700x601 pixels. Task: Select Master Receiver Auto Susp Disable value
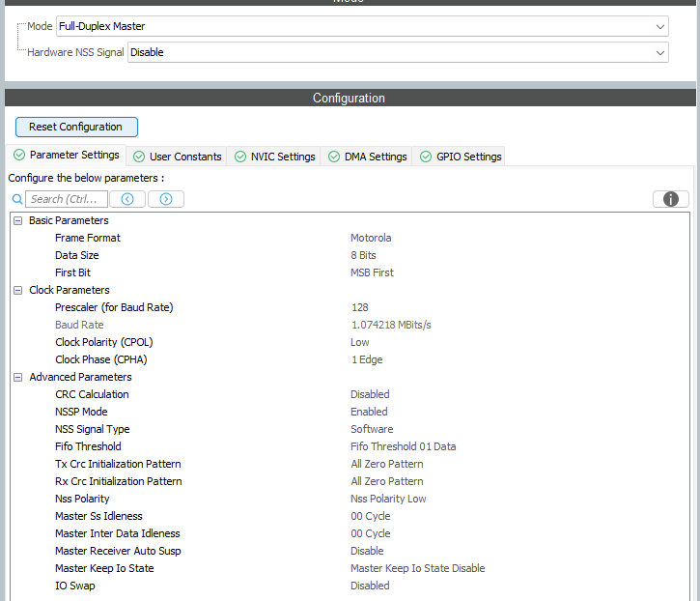point(367,551)
